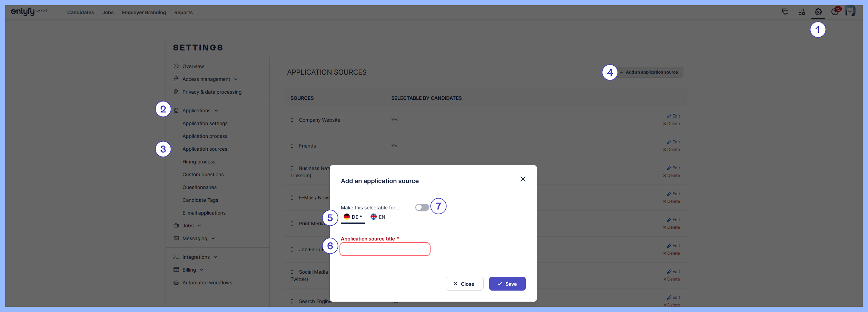
Task: Close the dialog with the X icon
Action: click(523, 179)
